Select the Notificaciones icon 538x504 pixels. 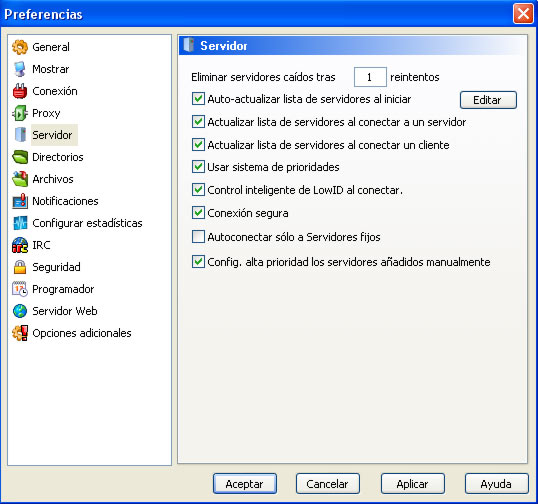click(x=20, y=201)
